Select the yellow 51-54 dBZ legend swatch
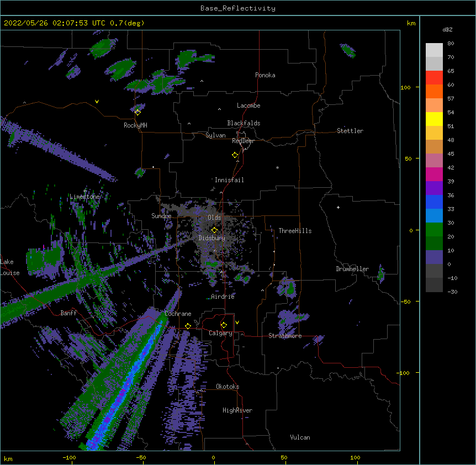The height and width of the screenshot is (465, 476). pyautogui.click(x=434, y=119)
